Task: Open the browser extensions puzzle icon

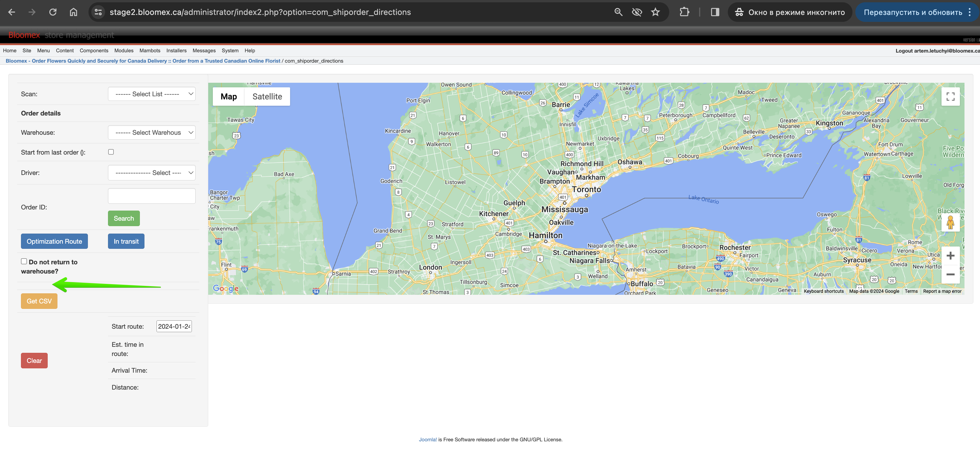Action: [x=684, y=12]
